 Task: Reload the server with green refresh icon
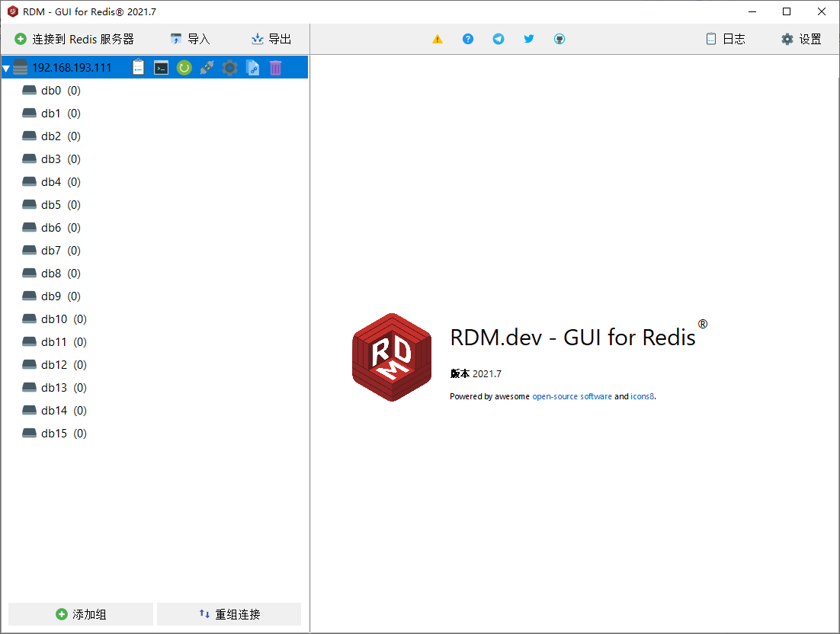(184, 68)
